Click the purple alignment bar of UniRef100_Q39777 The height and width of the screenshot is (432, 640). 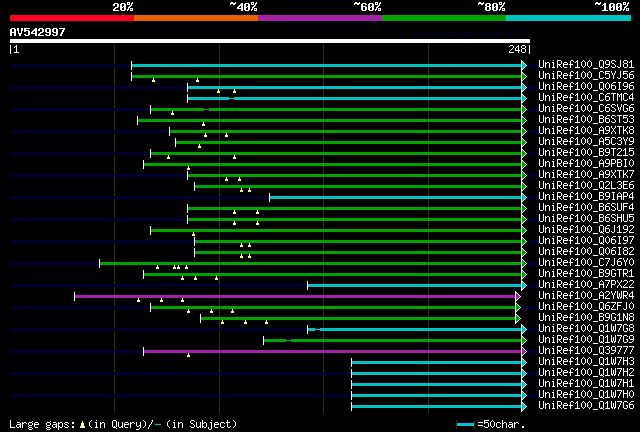coord(333,352)
